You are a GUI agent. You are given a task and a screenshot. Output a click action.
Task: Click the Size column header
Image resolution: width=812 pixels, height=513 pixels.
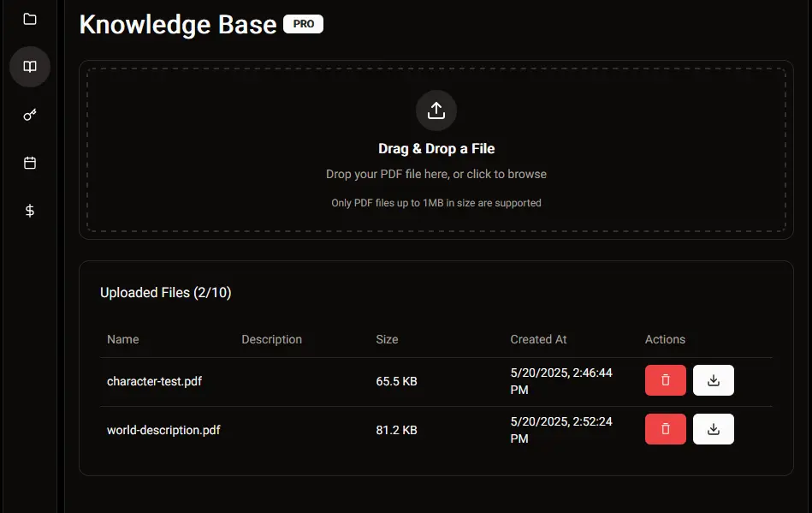point(387,339)
